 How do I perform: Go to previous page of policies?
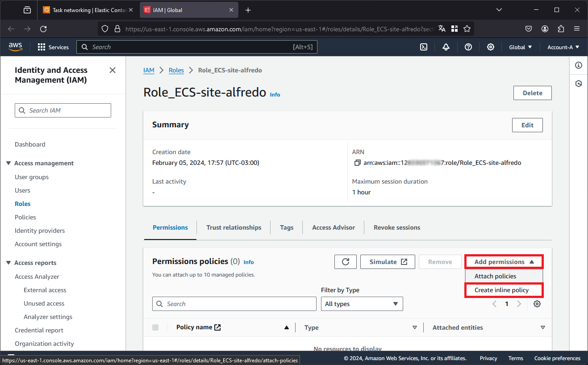click(x=494, y=304)
